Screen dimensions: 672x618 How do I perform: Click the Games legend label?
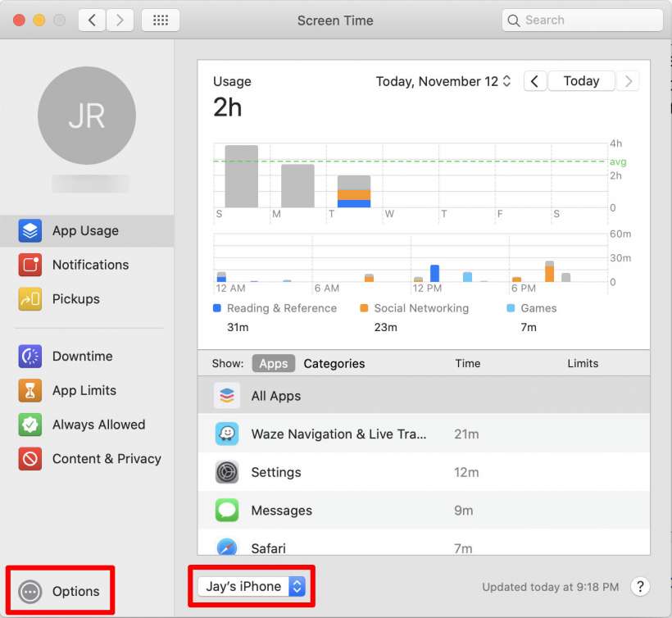click(538, 308)
